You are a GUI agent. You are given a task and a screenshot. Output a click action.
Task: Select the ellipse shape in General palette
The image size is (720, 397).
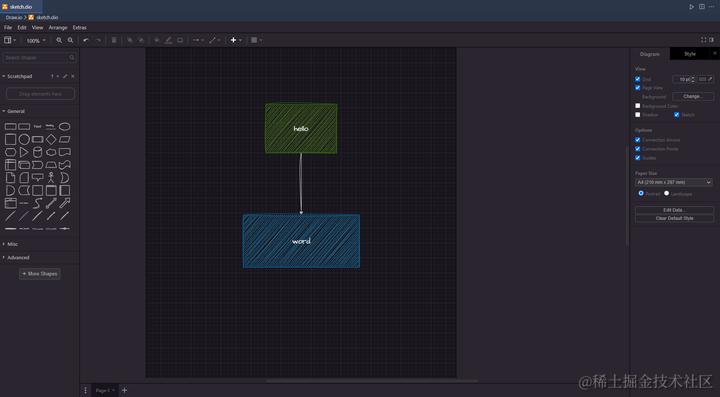65,126
